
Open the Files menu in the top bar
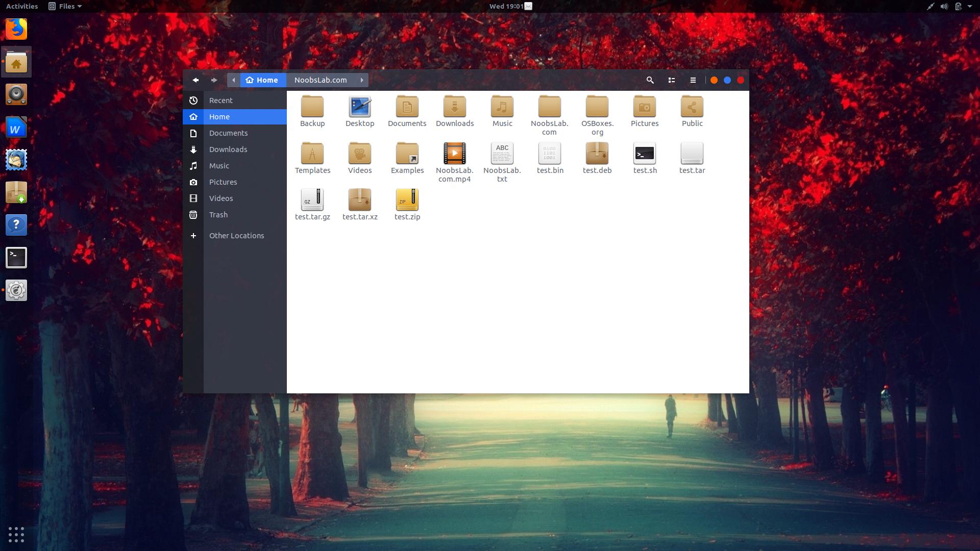pos(65,6)
